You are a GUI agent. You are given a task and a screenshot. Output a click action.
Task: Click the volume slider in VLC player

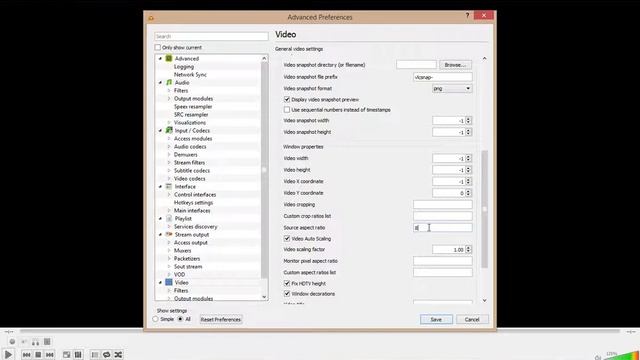(x=621, y=355)
